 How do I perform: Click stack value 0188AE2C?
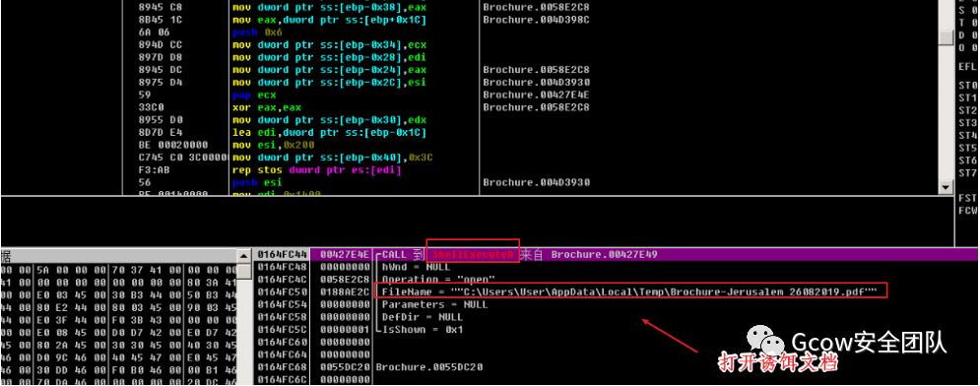coord(345,291)
